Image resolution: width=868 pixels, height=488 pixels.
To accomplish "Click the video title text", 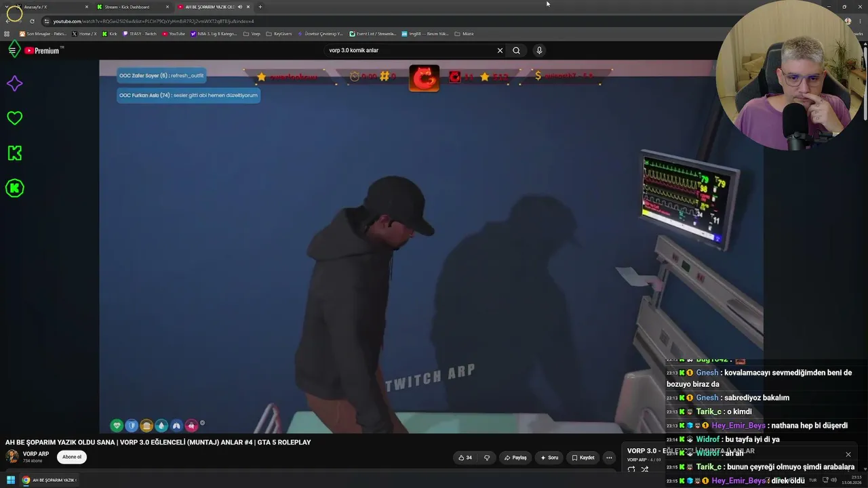I will click(x=158, y=442).
